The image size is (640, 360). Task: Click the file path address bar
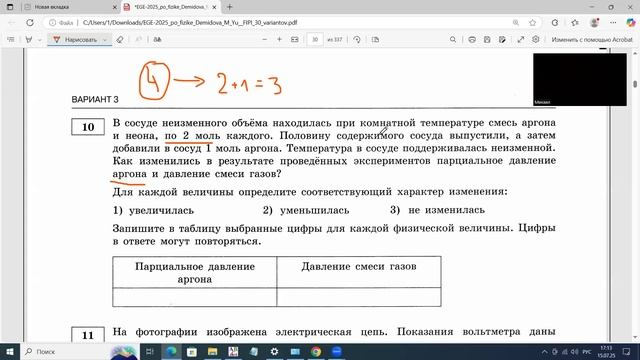click(190, 22)
